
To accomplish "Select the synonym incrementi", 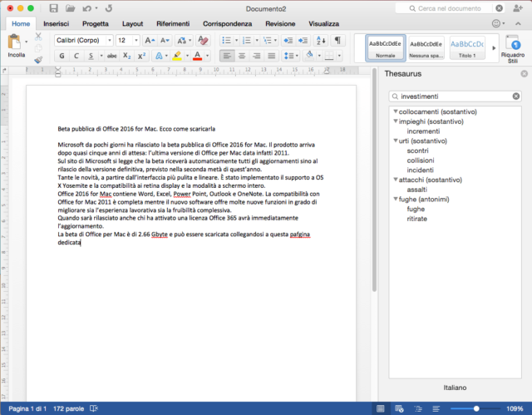I will (423, 131).
